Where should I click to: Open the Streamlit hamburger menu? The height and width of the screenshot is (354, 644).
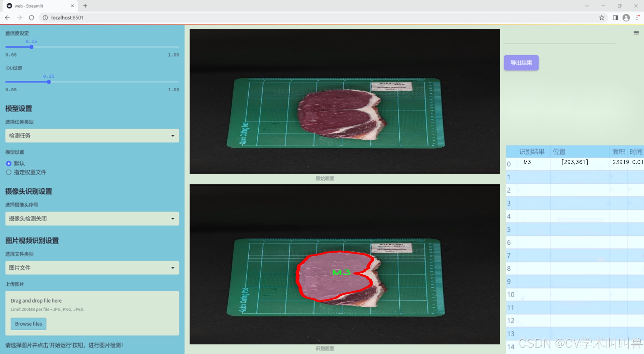coord(636,33)
